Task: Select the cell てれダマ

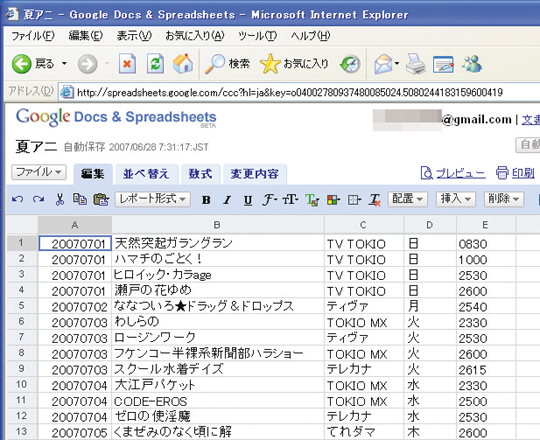Action: [364, 432]
